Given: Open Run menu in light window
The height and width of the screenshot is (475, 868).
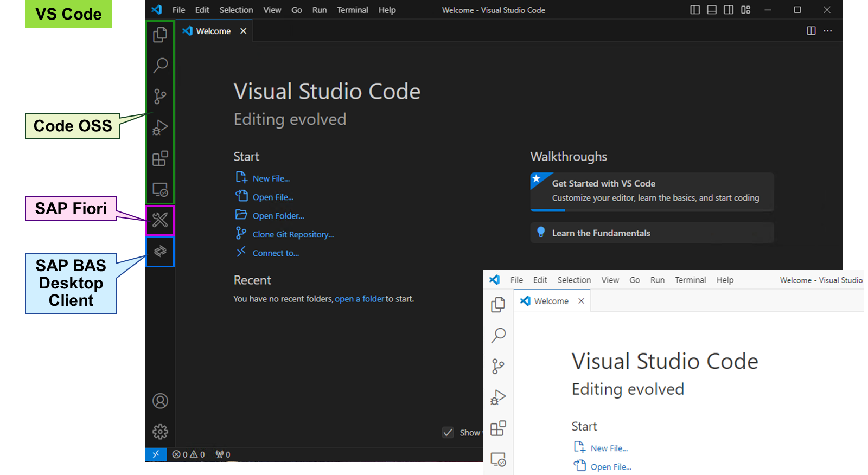Looking at the screenshot, I should click(658, 280).
